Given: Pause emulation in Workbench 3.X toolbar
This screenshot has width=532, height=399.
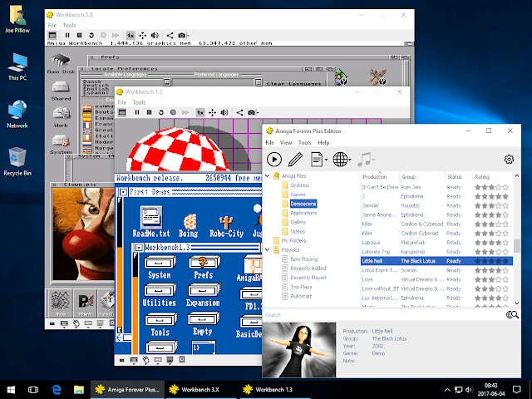Looking at the screenshot, I should (67, 35).
